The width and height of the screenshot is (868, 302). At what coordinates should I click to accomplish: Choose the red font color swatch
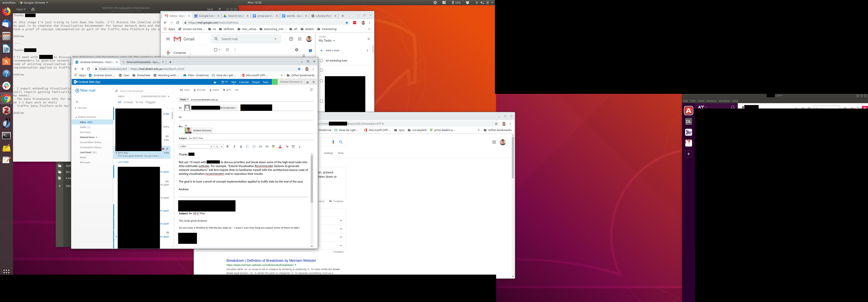pyautogui.click(x=280, y=147)
